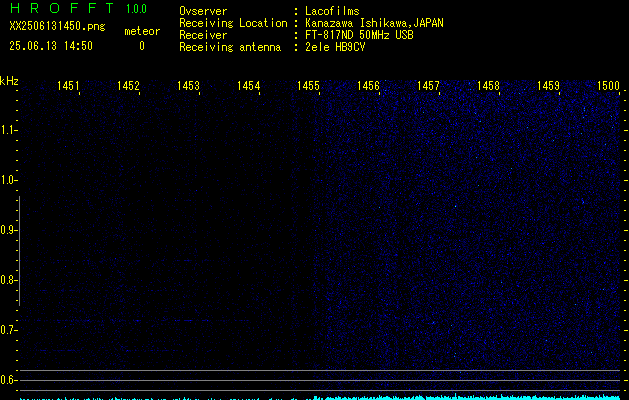The width and height of the screenshot is (629, 400).
Task: Click the date stamp 25.06.13 14:50
Action: click(x=51, y=46)
